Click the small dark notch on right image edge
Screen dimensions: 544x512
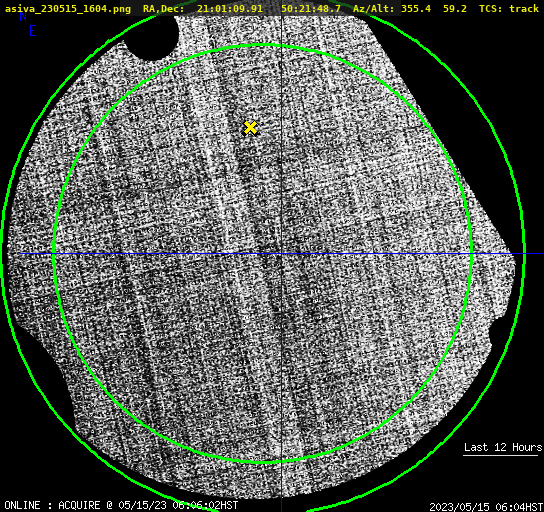493,333
